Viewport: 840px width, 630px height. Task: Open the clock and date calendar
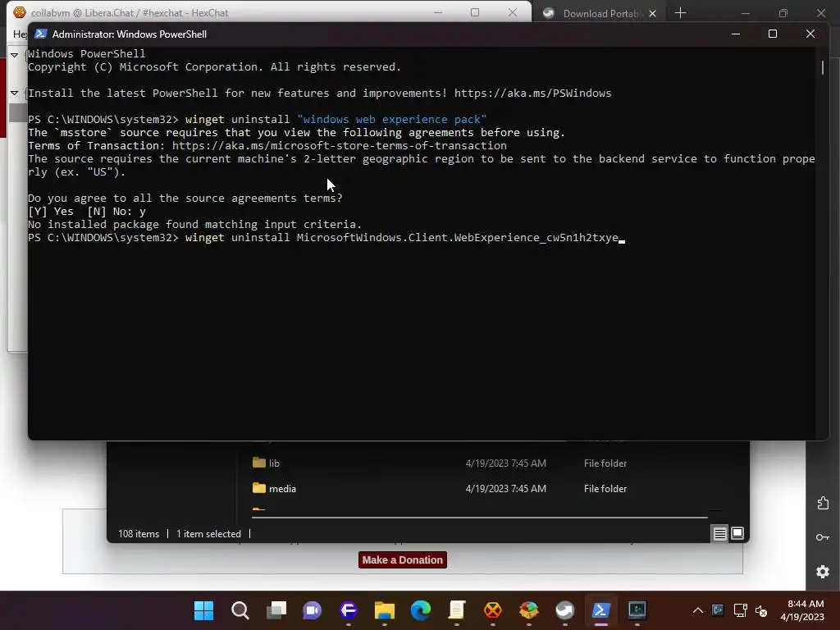[x=802, y=610]
